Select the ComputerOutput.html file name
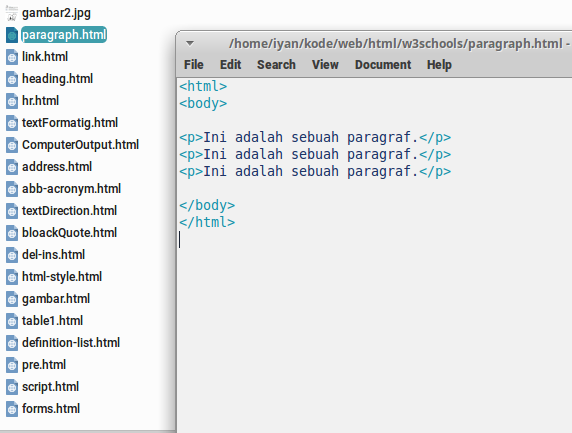This screenshot has width=572, height=433. click(x=80, y=145)
